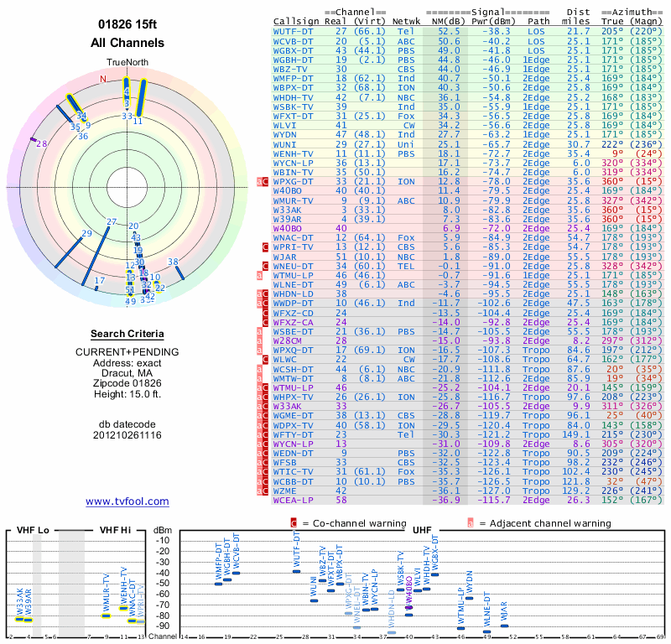Click the db datecode 201210261116 value
Screen dimensions: 671x644
127,435
